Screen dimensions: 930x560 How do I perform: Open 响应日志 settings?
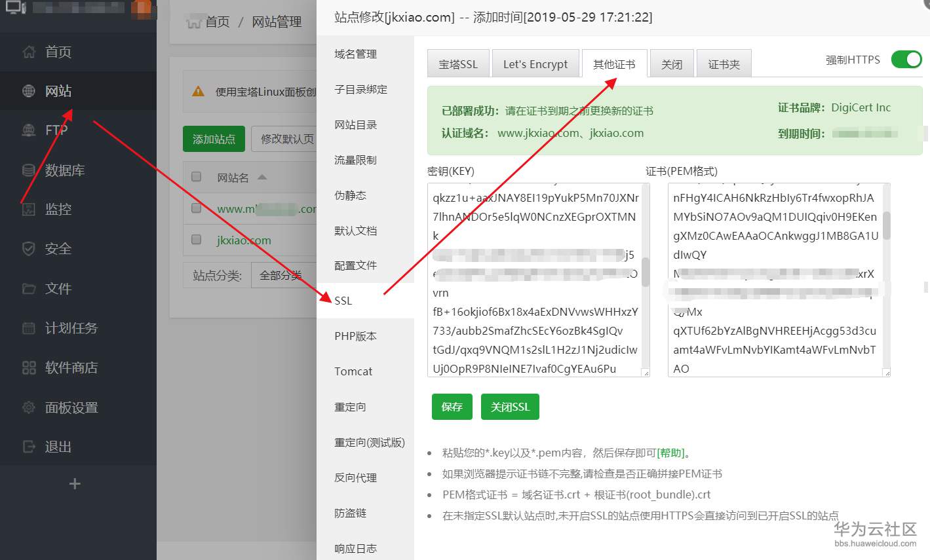pyautogui.click(x=356, y=549)
